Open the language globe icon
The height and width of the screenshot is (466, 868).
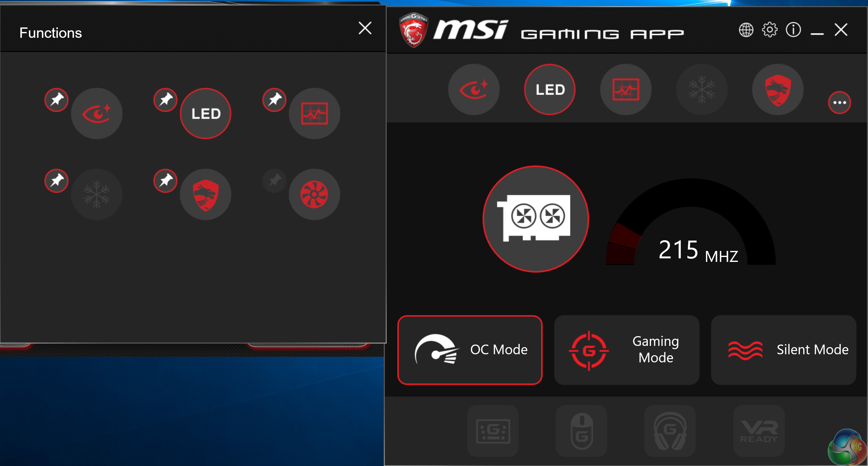tap(746, 30)
